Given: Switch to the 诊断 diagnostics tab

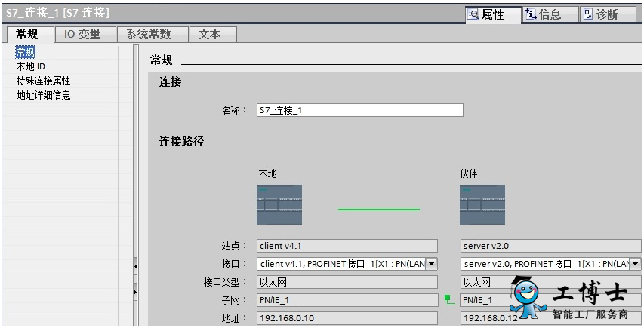Looking at the screenshot, I should point(606,15).
